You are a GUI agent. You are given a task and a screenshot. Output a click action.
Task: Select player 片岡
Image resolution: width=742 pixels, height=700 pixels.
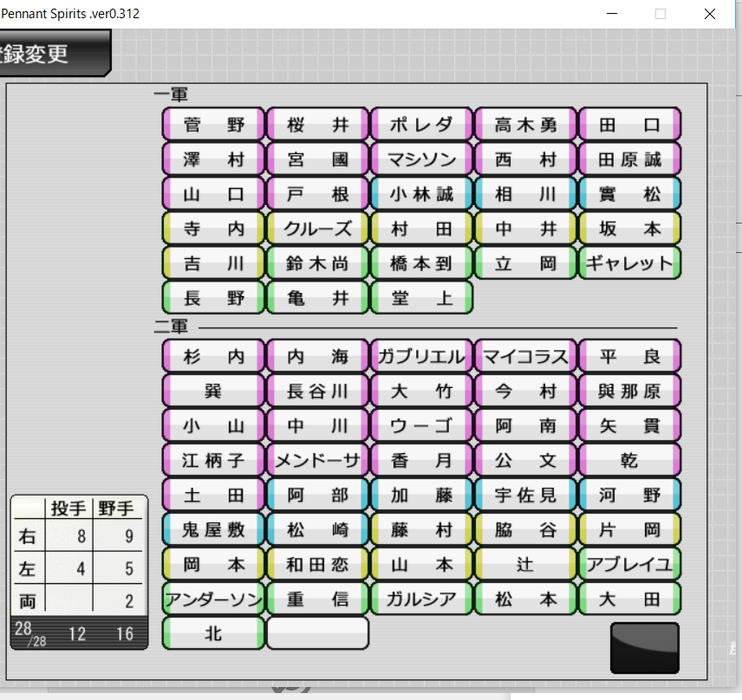[630, 529]
